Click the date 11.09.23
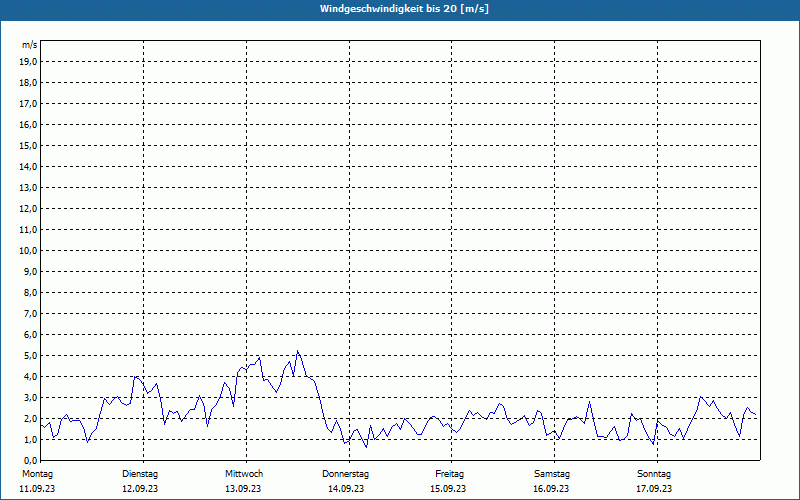The height and width of the screenshot is (500, 800). coord(37,489)
